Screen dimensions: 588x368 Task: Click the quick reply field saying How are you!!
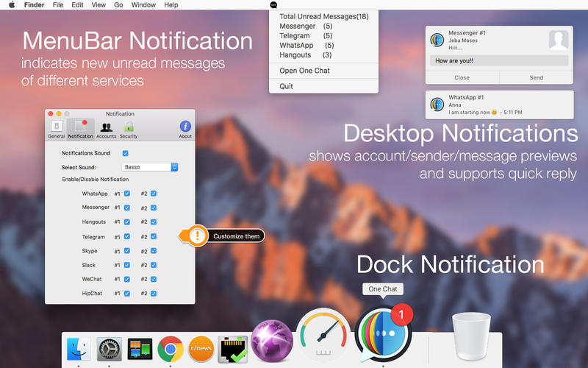499,60
